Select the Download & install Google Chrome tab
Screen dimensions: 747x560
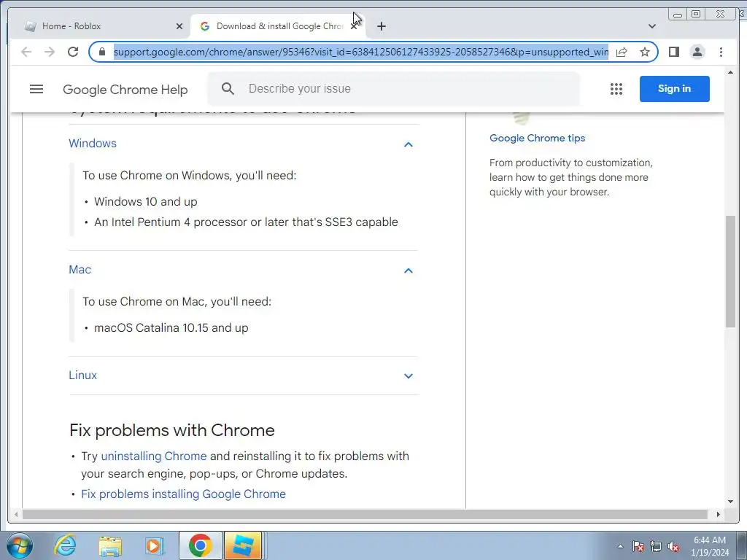coord(279,26)
